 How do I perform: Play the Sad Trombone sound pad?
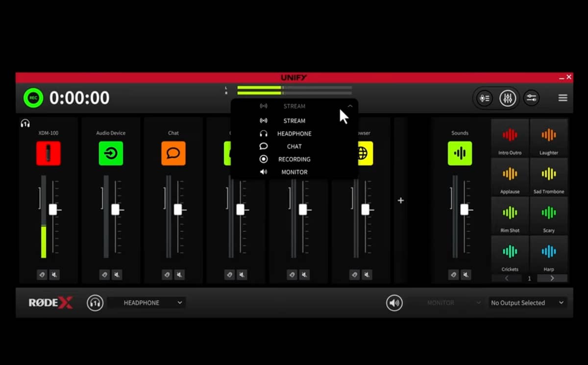click(x=549, y=176)
